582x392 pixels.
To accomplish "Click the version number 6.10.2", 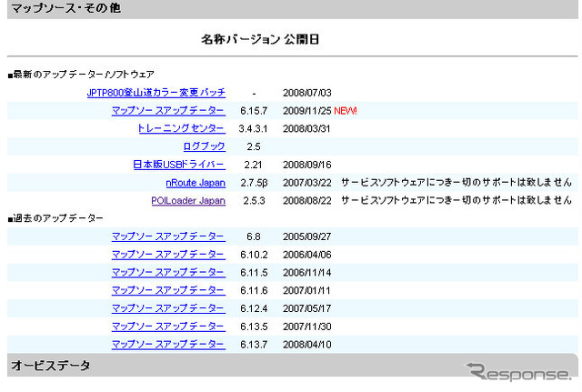I will click(254, 255).
